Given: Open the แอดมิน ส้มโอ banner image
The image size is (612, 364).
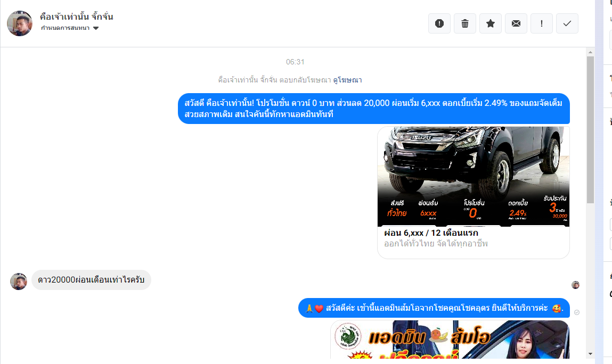Looking at the screenshot, I should pos(450,340).
